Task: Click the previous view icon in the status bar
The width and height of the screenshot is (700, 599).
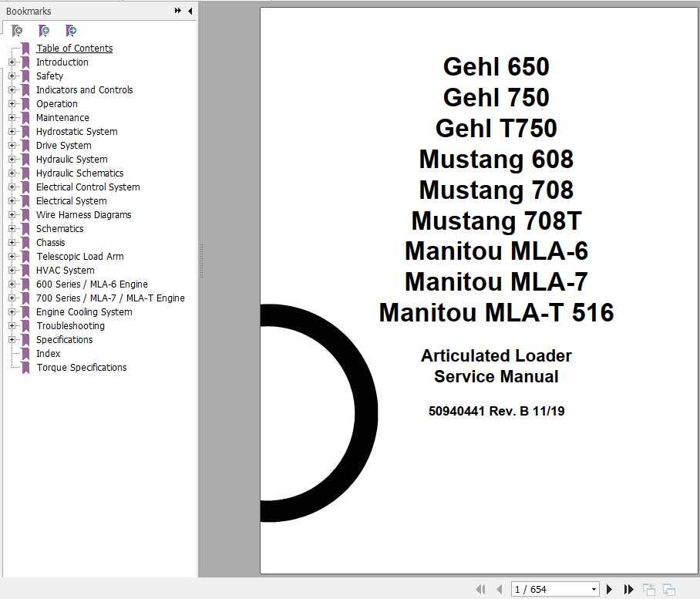Action: (649, 589)
